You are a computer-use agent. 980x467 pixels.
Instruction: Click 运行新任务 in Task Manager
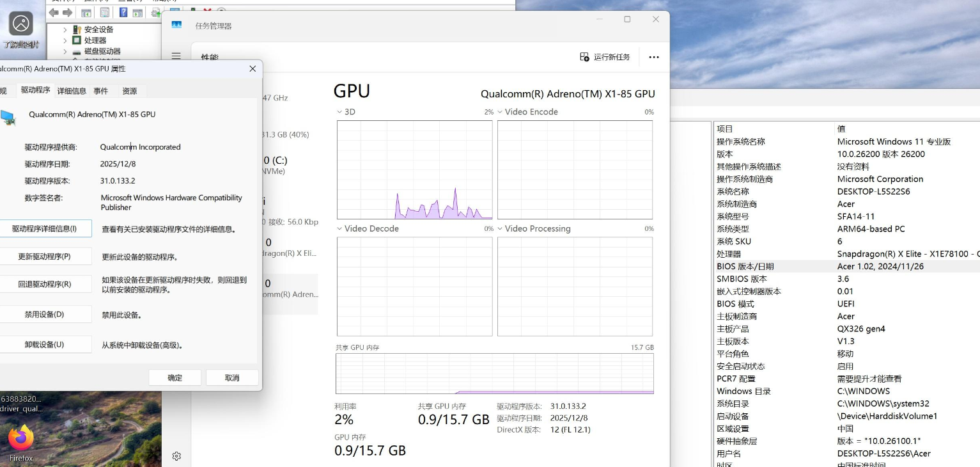point(605,57)
